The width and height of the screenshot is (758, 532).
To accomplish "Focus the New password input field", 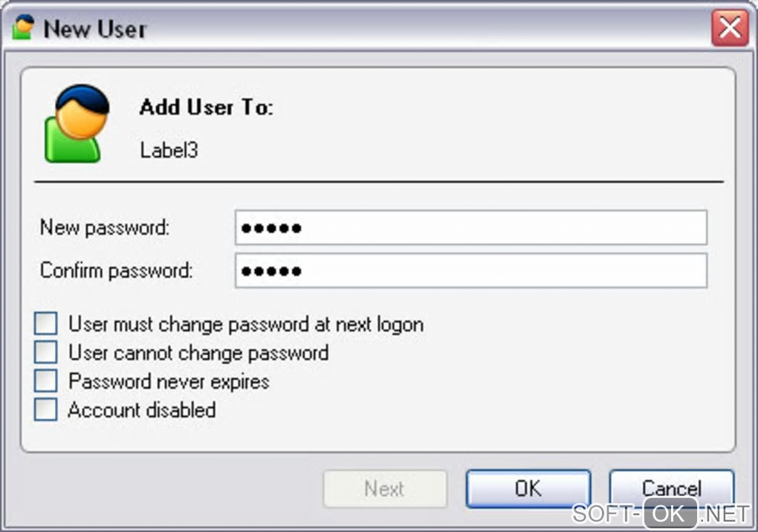I will [470, 227].
